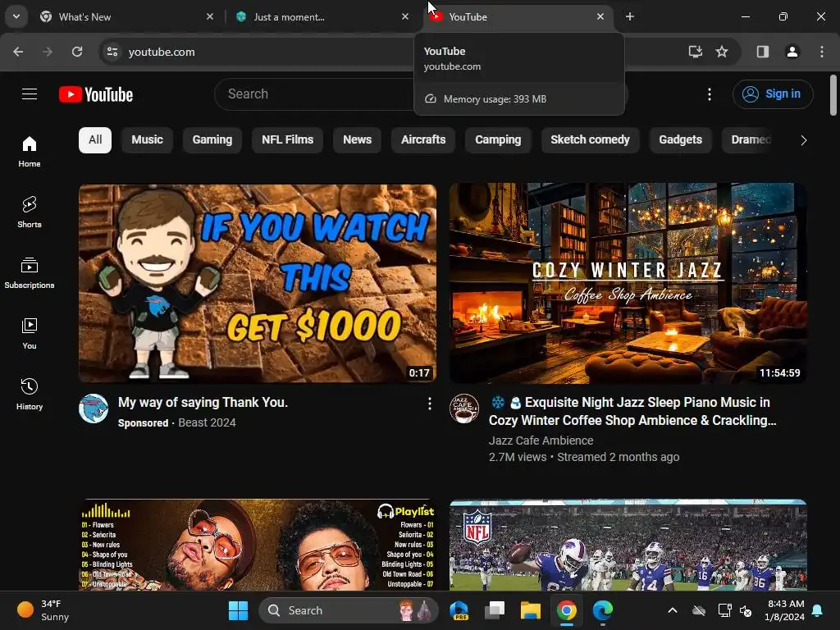Open Subscriptions in the sidebar
Image resolution: width=840 pixels, height=630 pixels.
[30, 273]
